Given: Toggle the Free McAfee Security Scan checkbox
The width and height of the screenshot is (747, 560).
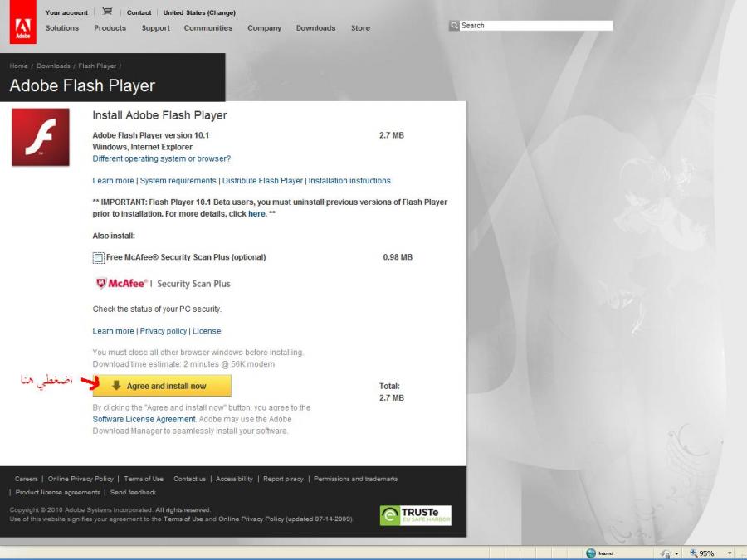Looking at the screenshot, I should pyautogui.click(x=99, y=258).
